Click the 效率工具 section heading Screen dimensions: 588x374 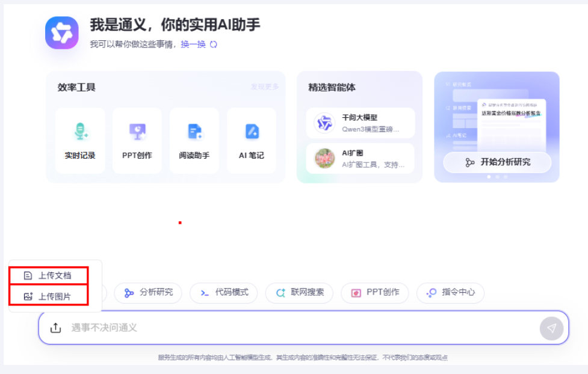pyautogui.click(x=76, y=87)
